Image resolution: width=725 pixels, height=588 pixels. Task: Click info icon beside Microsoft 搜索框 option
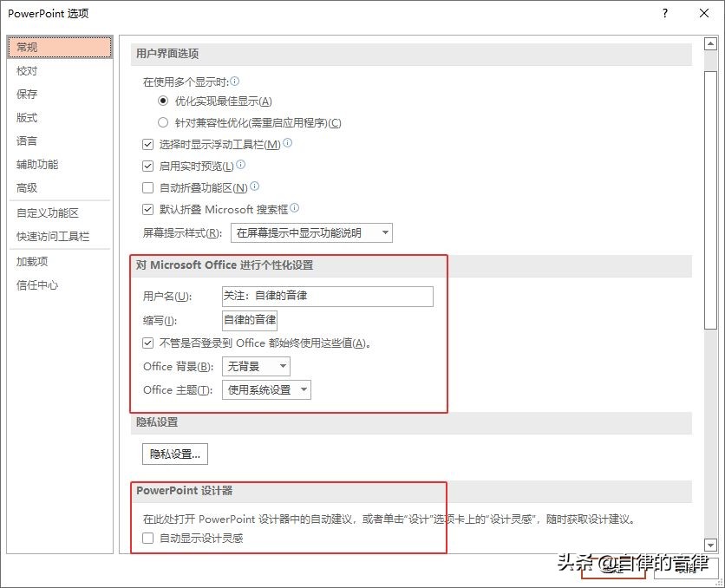(x=295, y=207)
